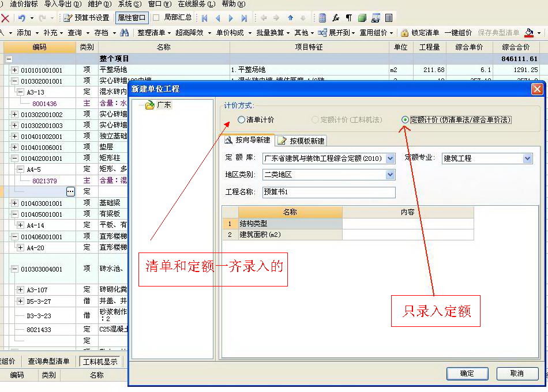Open the 在线服务 menu

pyautogui.click(x=197, y=4)
